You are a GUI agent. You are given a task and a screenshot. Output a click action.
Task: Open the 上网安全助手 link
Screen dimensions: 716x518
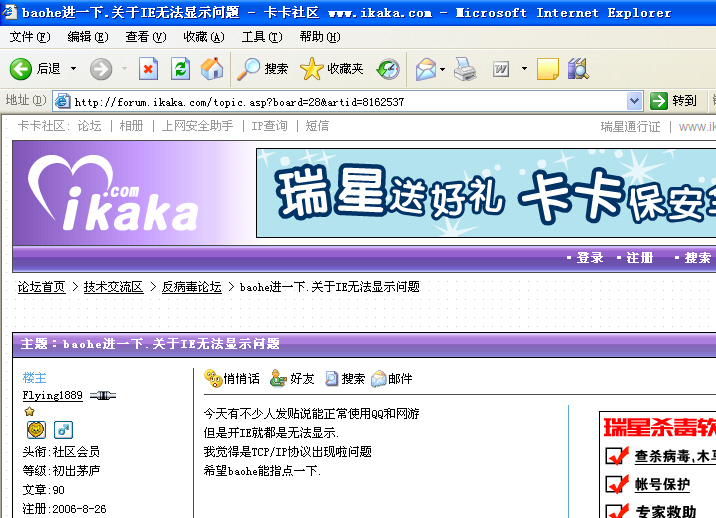pos(197,126)
